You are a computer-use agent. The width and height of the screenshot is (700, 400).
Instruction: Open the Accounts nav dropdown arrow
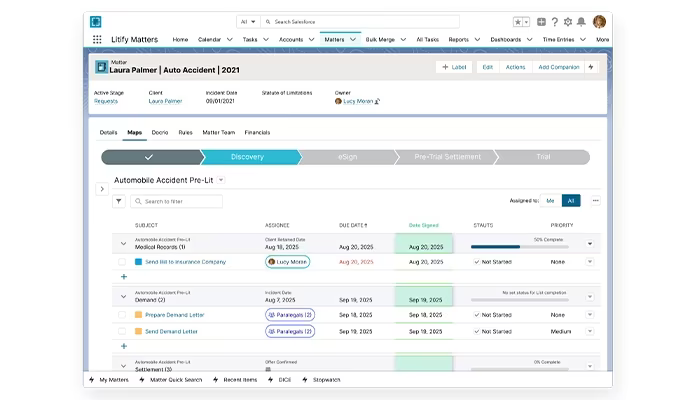coord(312,39)
